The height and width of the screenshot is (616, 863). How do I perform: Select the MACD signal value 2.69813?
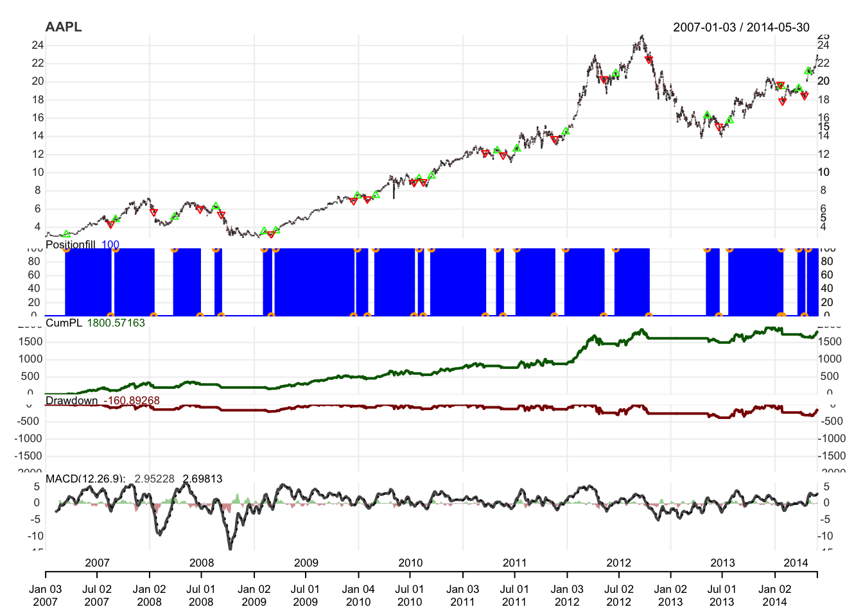pos(203,479)
